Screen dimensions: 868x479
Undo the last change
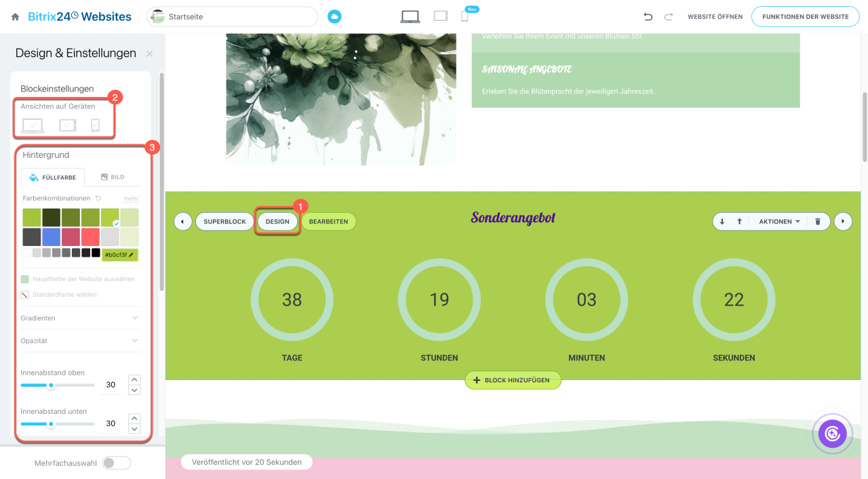click(x=648, y=17)
